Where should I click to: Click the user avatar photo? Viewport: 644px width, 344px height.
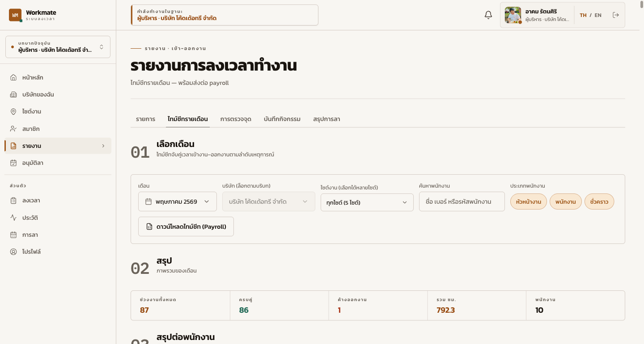coord(513,15)
